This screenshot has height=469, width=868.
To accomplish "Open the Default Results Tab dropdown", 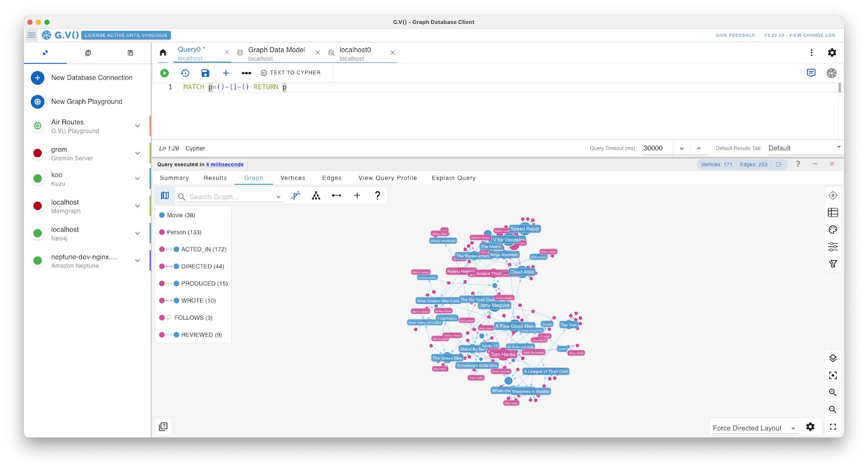I will coord(805,148).
